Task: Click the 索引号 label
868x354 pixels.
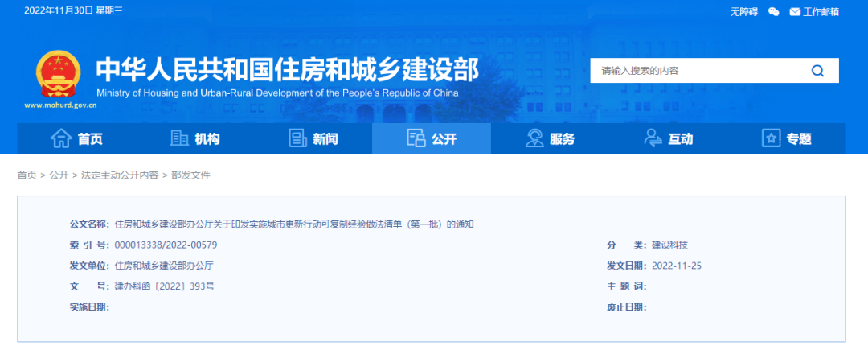Action: [x=90, y=245]
